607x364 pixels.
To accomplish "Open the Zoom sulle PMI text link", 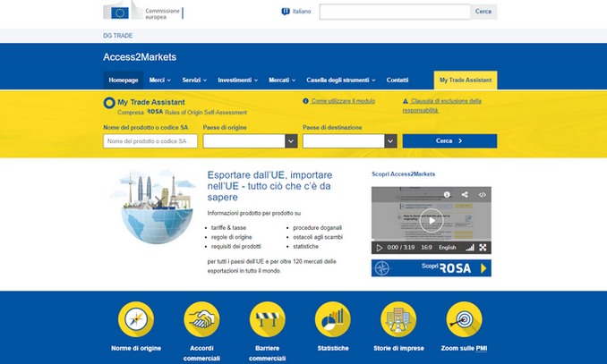I will point(464,348).
